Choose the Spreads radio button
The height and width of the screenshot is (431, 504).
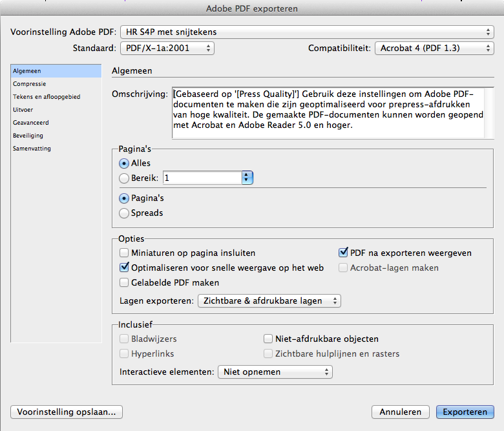124,213
